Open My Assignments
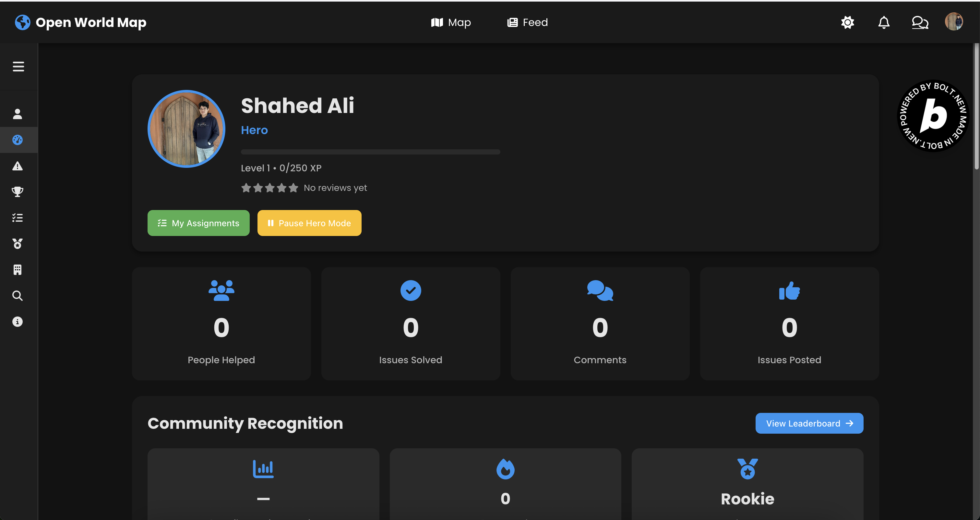This screenshot has height=520, width=980. tap(198, 223)
